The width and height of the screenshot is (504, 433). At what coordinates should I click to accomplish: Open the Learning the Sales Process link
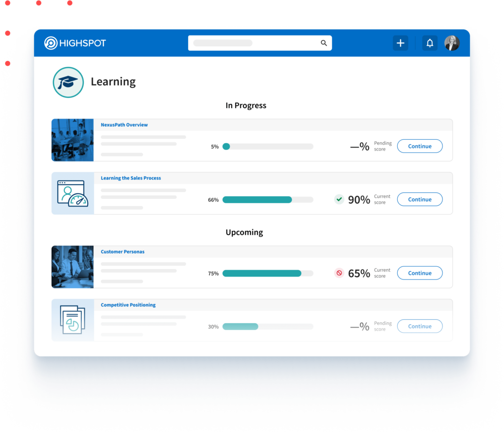pos(131,178)
